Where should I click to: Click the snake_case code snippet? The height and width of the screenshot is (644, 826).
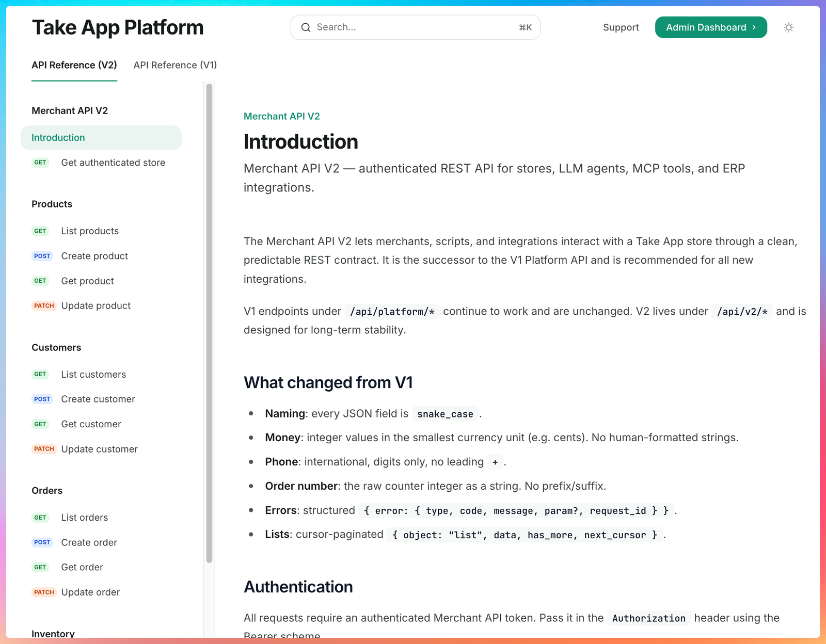pyautogui.click(x=446, y=414)
